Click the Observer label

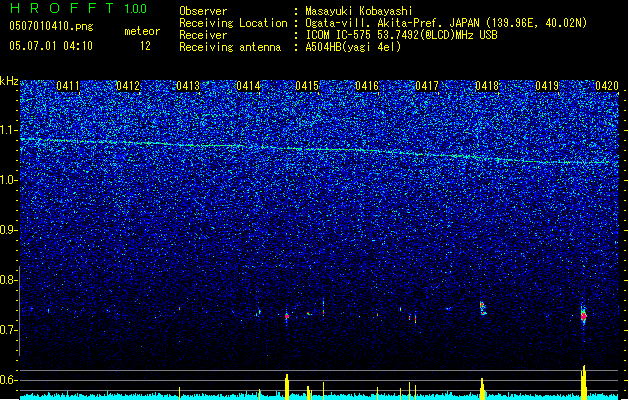pos(203,11)
